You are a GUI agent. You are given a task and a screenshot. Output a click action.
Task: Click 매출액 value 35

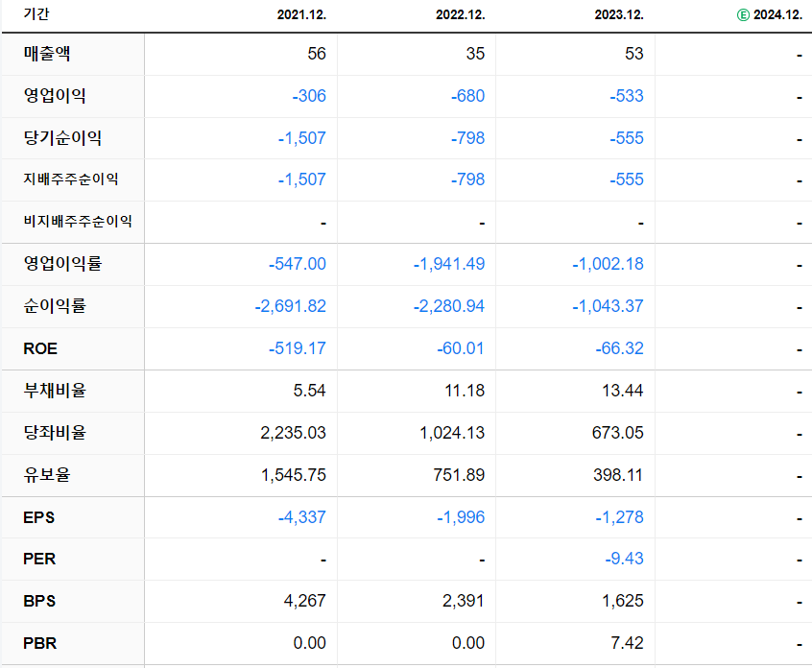pos(475,54)
